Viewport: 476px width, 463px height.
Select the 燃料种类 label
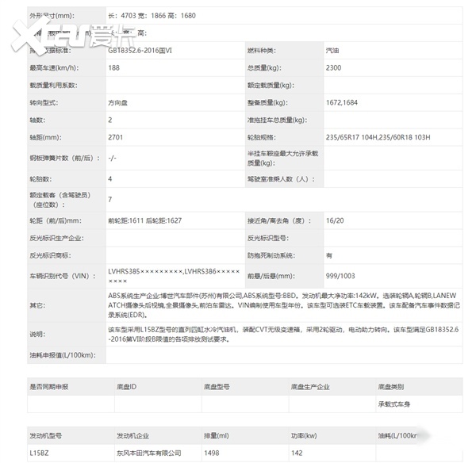point(261,51)
